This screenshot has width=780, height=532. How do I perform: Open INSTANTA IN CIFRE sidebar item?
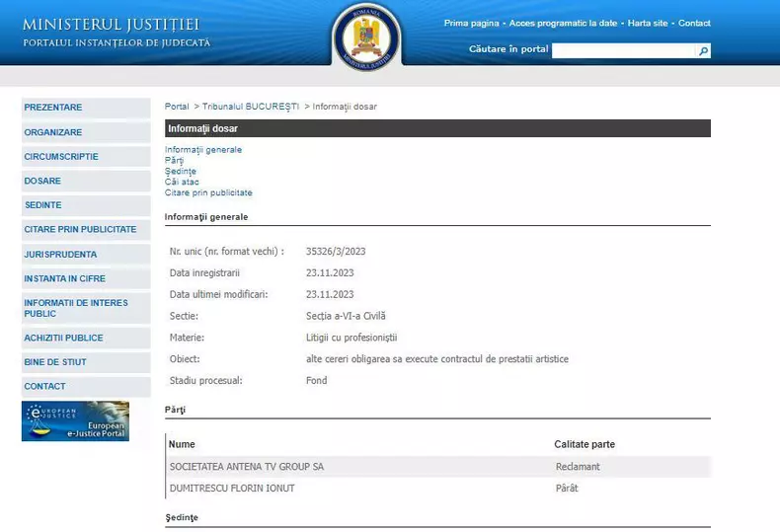[86, 279]
